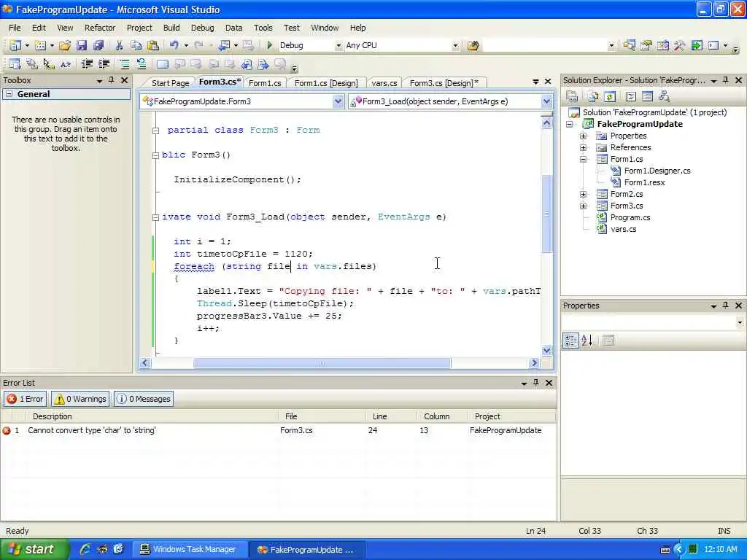Open Toolbox via hammer and wrench icon
Screen dimensions: 747x560
click(680, 45)
